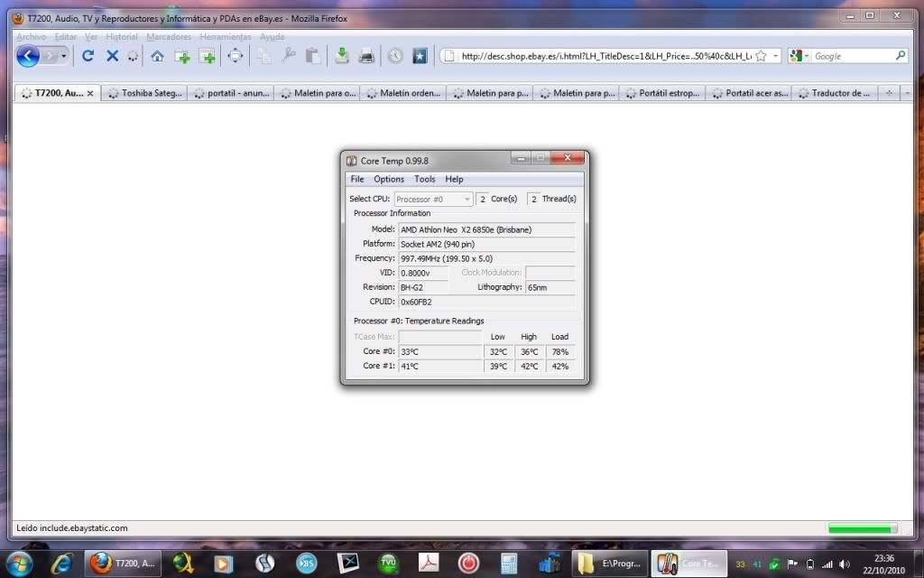Open Core Temp Help menu
Image resolution: width=924 pixels, height=578 pixels.
click(454, 179)
